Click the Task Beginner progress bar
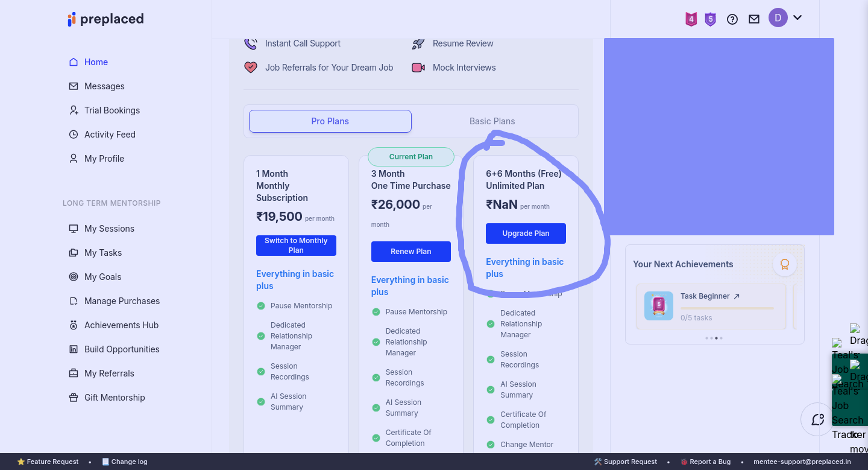 (x=727, y=308)
